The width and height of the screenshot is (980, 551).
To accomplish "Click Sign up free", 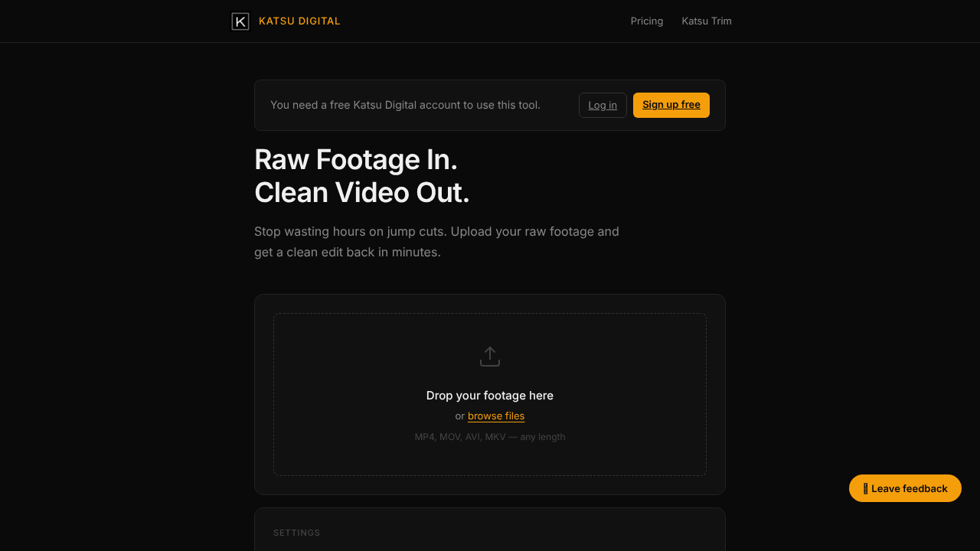I will coord(671,105).
